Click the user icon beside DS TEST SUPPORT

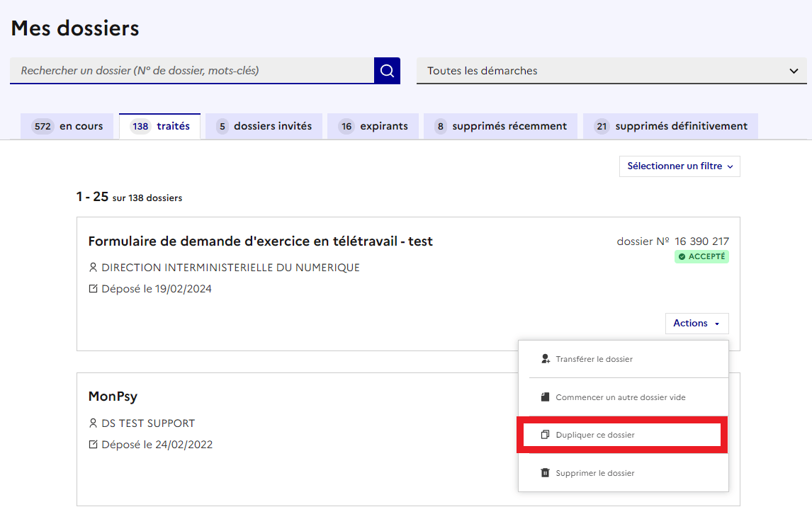[x=93, y=423]
